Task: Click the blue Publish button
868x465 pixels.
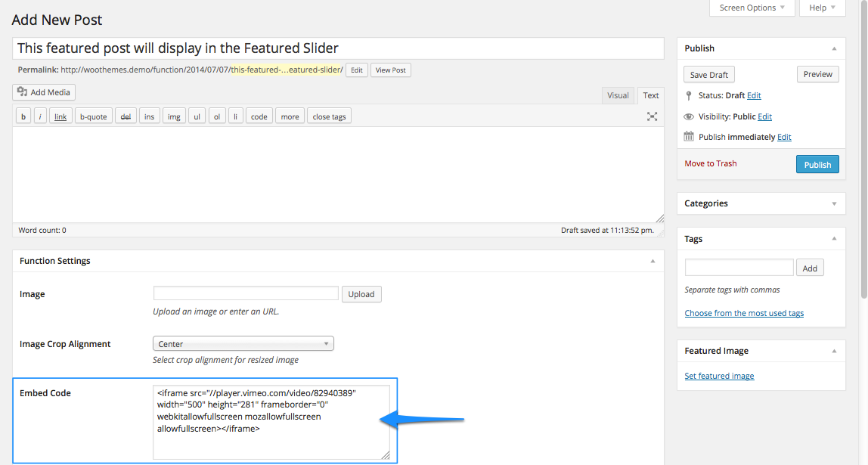Action: pyautogui.click(x=817, y=164)
